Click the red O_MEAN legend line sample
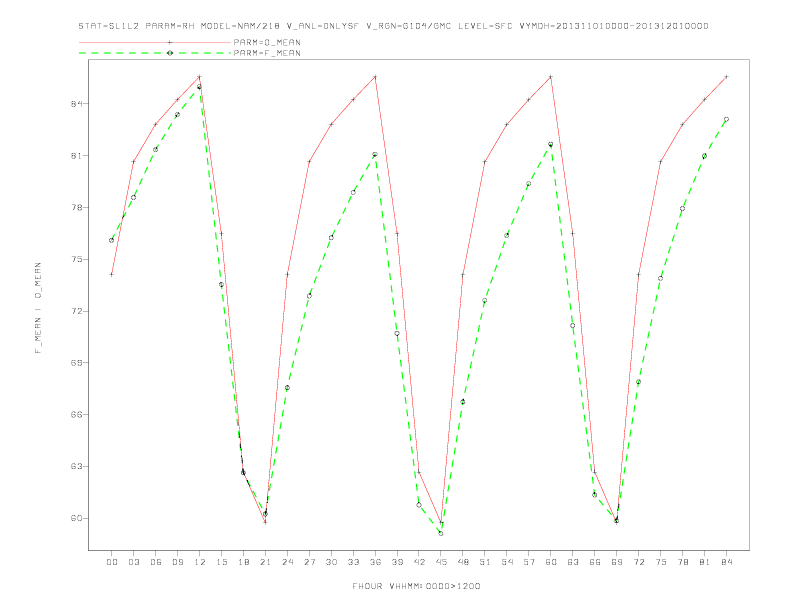The height and width of the screenshot is (612, 792). point(155,42)
